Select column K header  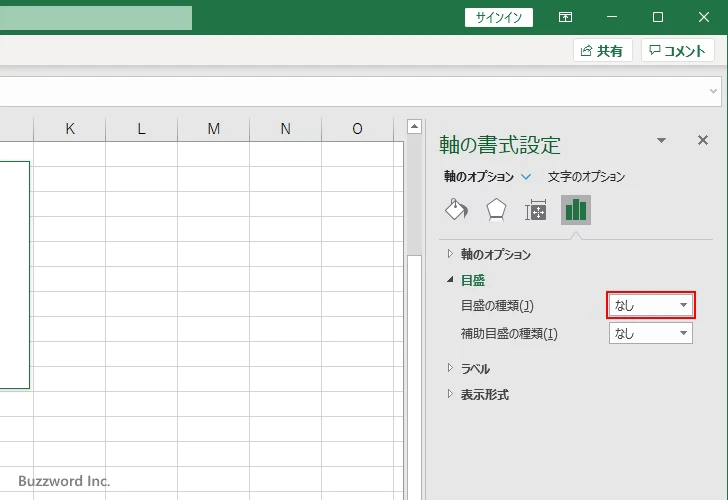[70, 129]
